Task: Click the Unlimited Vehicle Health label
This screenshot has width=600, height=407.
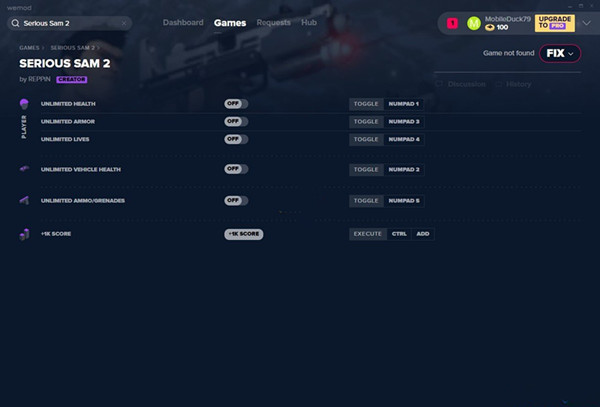Action: [81, 169]
